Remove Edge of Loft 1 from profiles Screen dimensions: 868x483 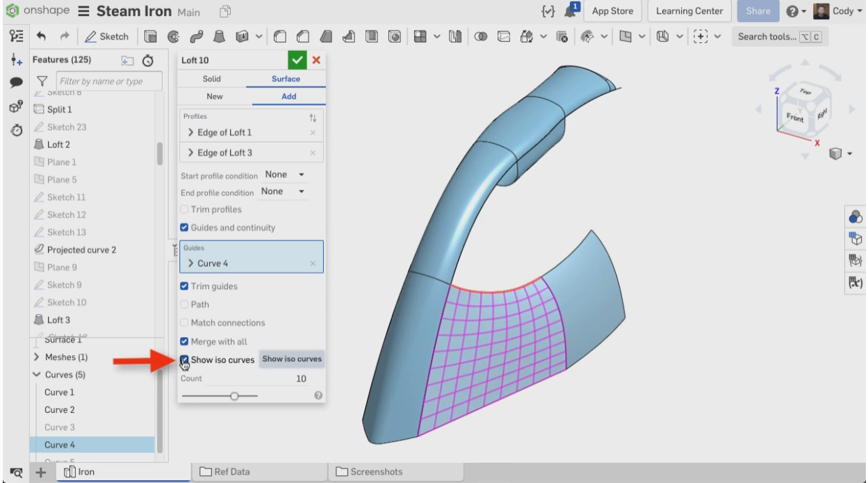pos(312,133)
